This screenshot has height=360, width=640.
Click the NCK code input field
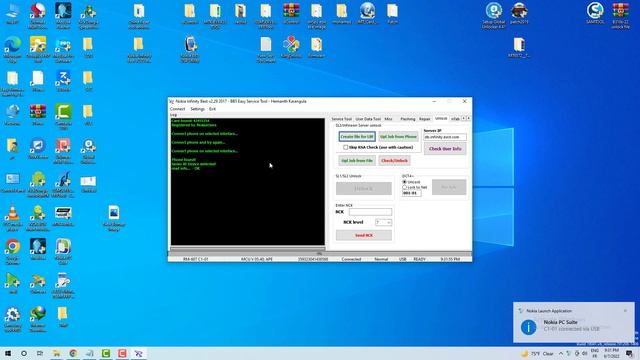click(370, 212)
